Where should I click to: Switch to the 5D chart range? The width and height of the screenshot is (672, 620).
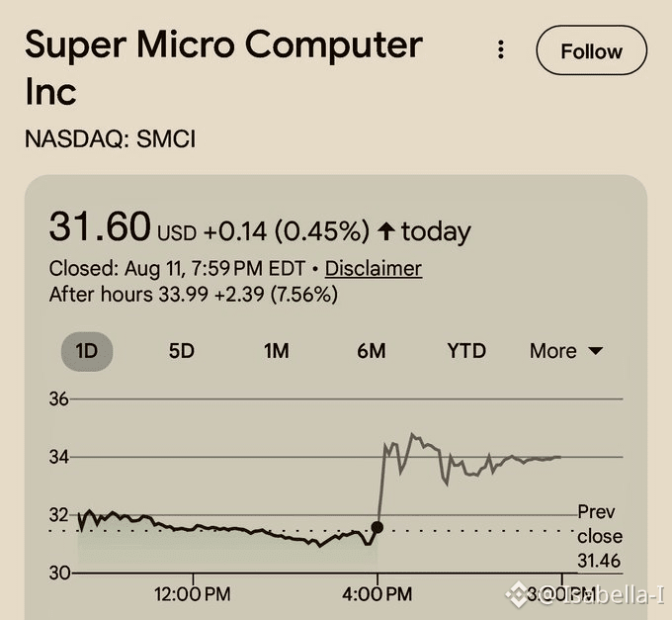point(181,351)
